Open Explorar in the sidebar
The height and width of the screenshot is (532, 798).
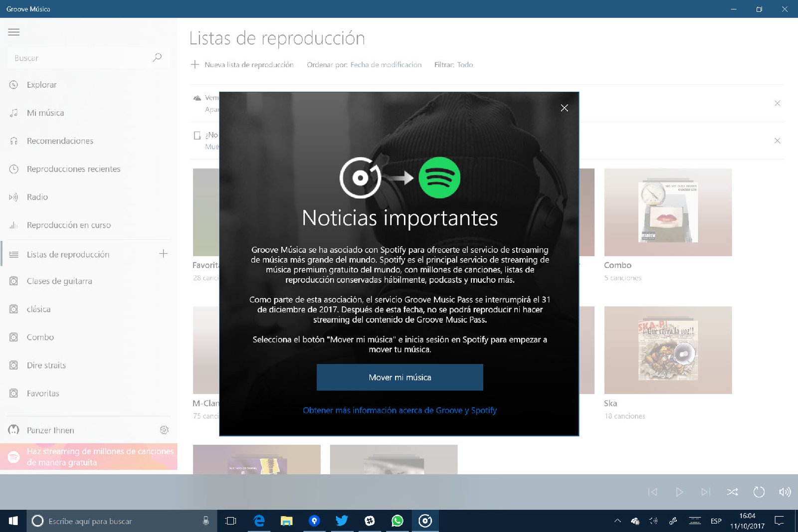point(88,85)
